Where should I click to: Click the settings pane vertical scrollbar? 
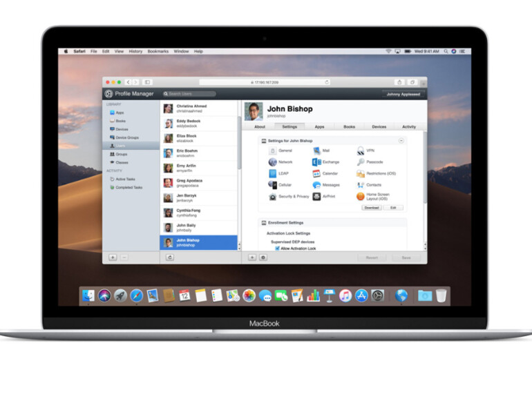point(425,167)
